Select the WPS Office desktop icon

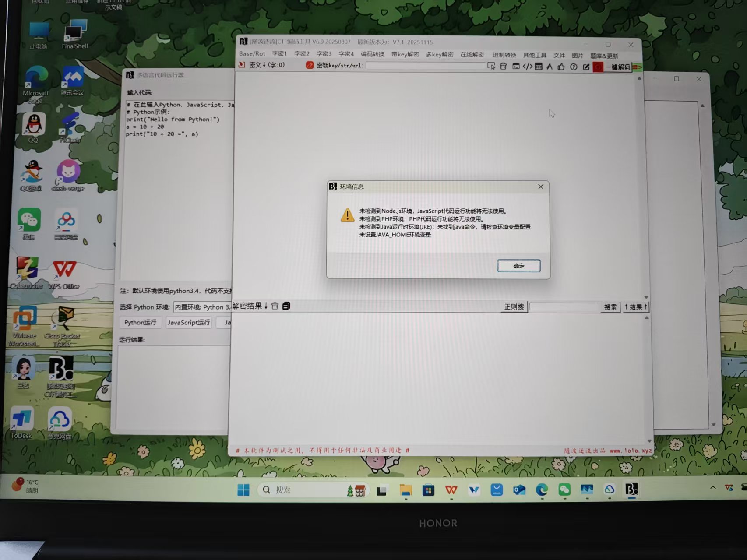pos(64,274)
